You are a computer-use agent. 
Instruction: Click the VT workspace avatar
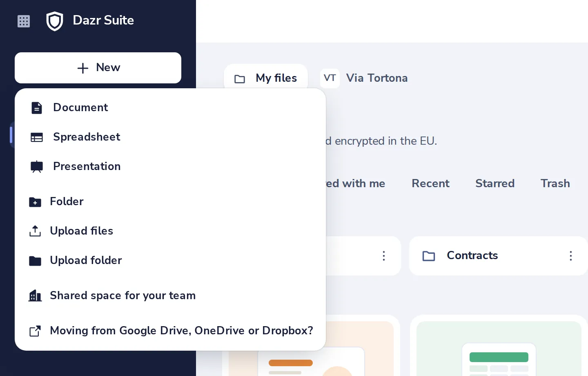[330, 78]
